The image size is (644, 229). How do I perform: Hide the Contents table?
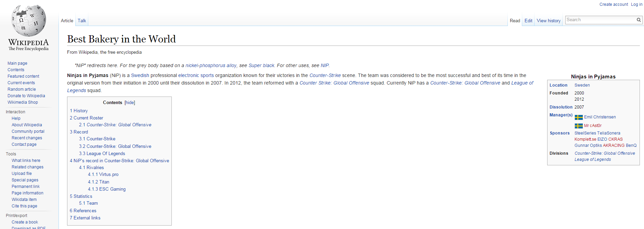point(130,103)
